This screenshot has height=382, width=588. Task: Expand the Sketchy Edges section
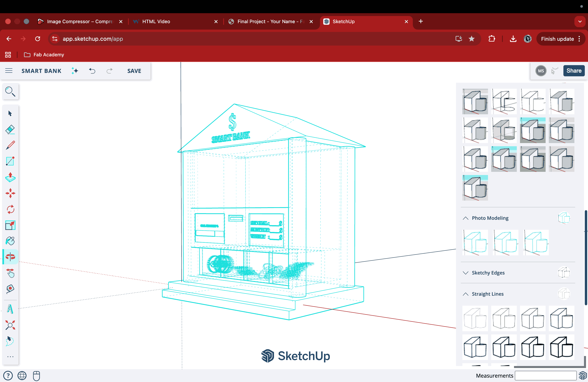click(465, 273)
